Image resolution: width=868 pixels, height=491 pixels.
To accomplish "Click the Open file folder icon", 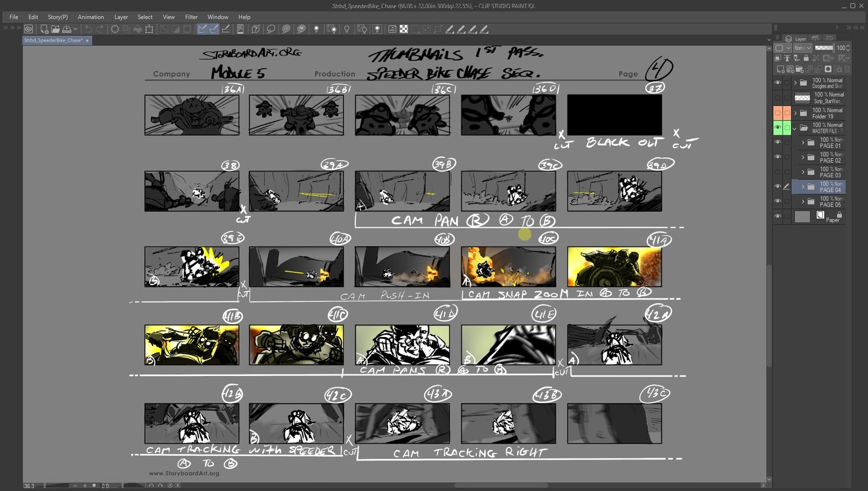I will (x=55, y=29).
